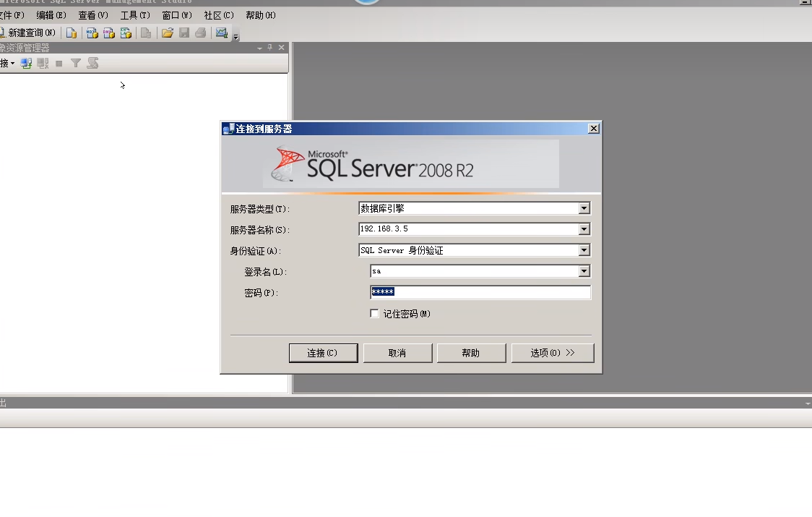This screenshot has height=517, width=812.
Task: Open the File (文件) menu
Action: point(12,16)
